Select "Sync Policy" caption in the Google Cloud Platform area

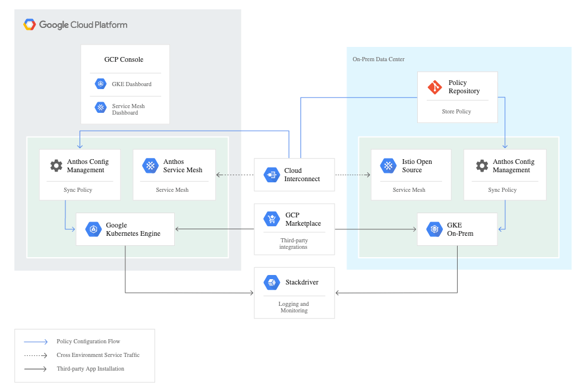click(78, 189)
